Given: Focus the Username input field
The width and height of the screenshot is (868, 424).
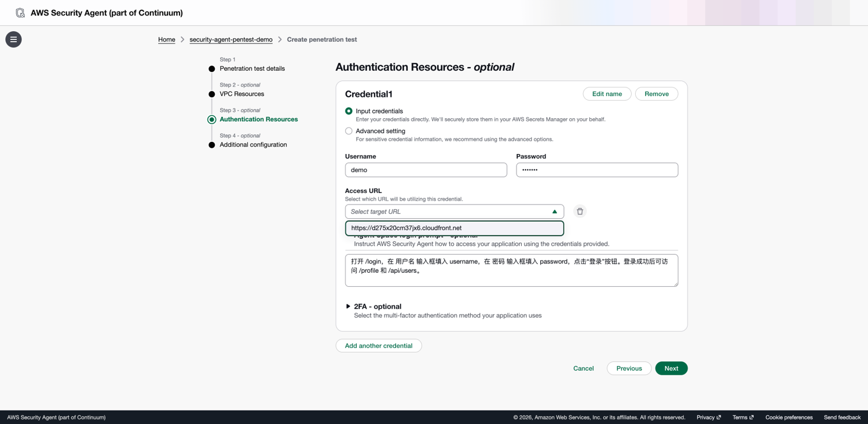Looking at the screenshot, I should (x=426, y=170).
